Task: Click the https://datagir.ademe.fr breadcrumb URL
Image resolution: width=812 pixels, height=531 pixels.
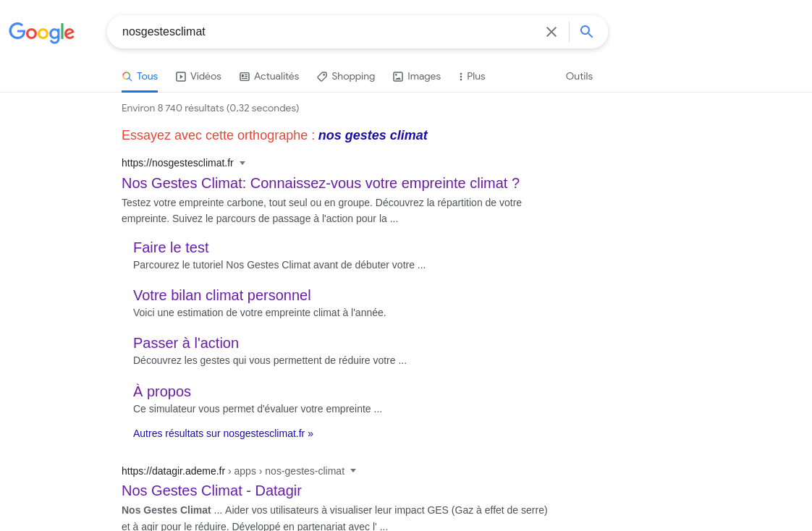Action: (233, 471)
